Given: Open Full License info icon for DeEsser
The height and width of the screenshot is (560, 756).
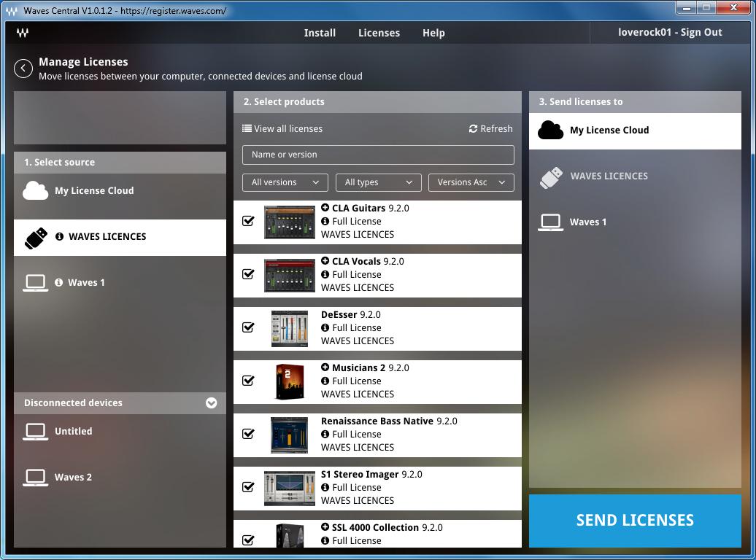Looking at the screenshot, I should coord(325,327).
